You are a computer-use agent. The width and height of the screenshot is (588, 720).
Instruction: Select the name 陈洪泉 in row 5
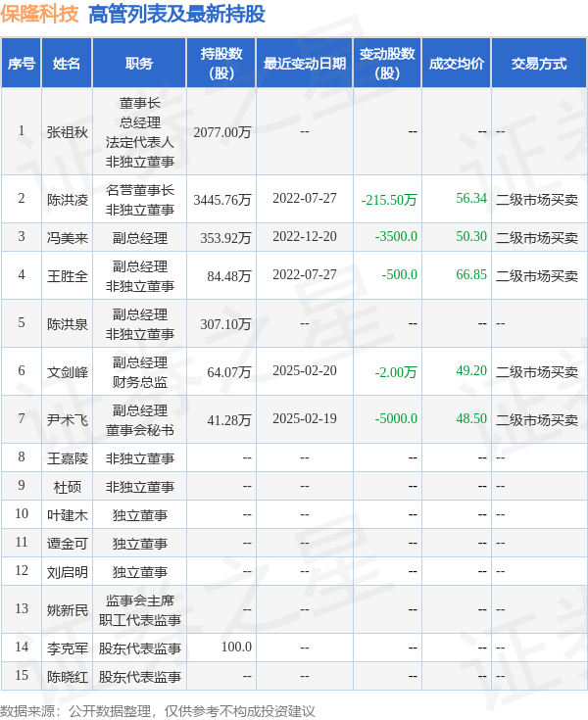point(67,323)
